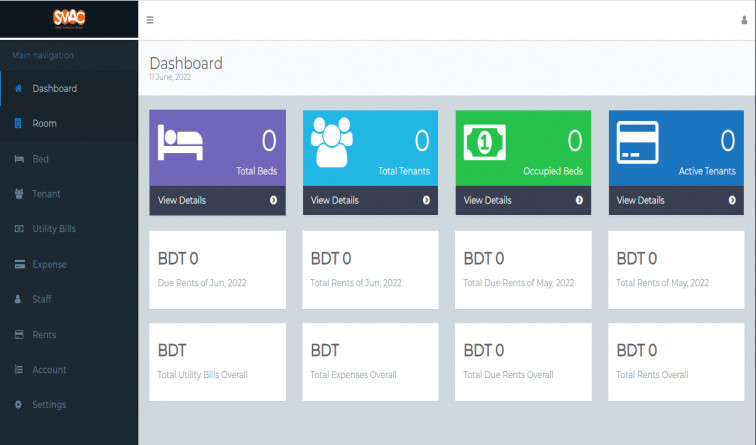Toggle the hamburger sidebar menu
Image resolution: width=756 pixels, height=445 pixels.
coord(150,20)
